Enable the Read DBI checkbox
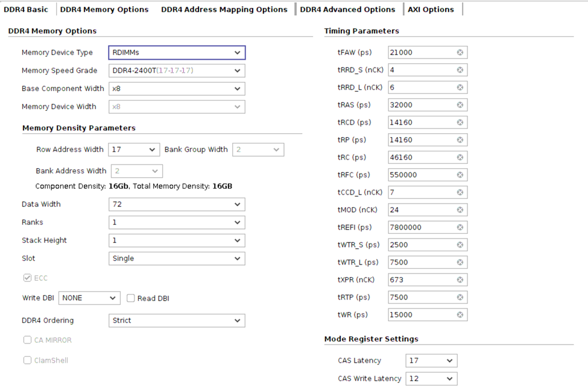The image size is (588, 388). click(x=131, y=298)
